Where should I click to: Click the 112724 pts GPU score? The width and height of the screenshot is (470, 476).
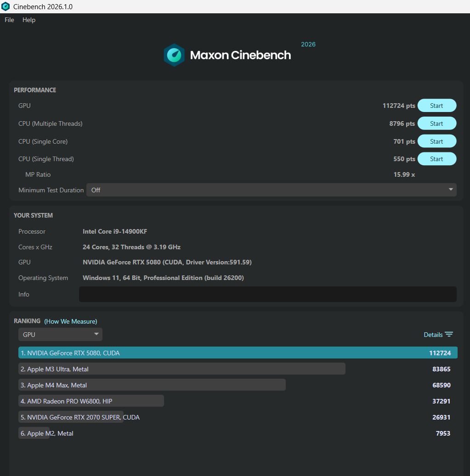point(399,106)
